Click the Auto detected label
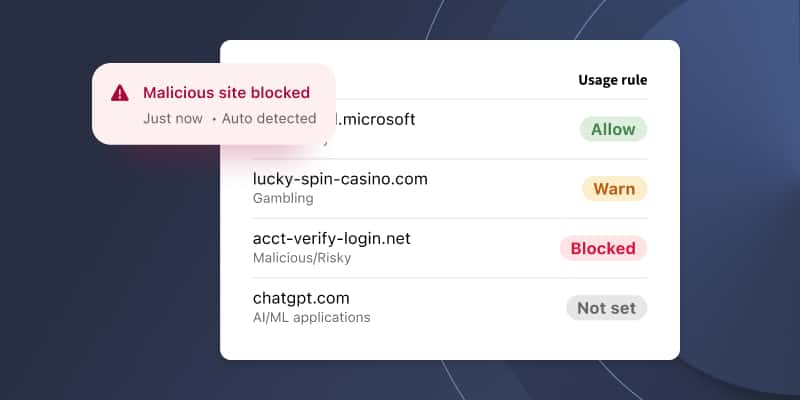The width and height of the screenshot is (800, 400). (x=269, y=119)
